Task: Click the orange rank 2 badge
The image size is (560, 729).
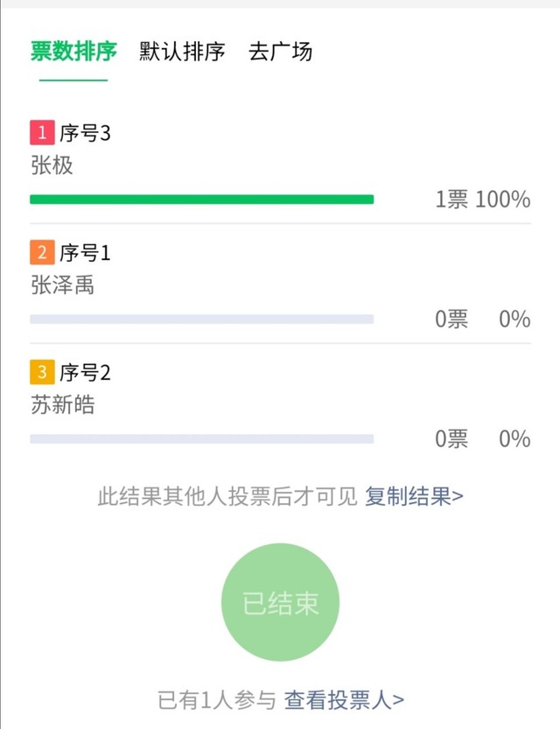Action: click(x=42, y=253)
